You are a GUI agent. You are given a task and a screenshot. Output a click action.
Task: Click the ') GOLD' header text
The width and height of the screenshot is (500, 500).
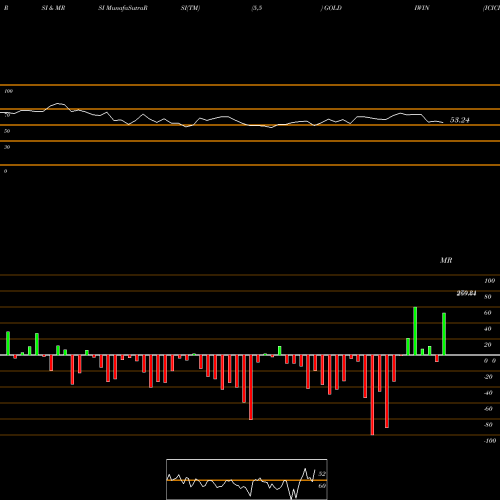click(x=331, y=8)
